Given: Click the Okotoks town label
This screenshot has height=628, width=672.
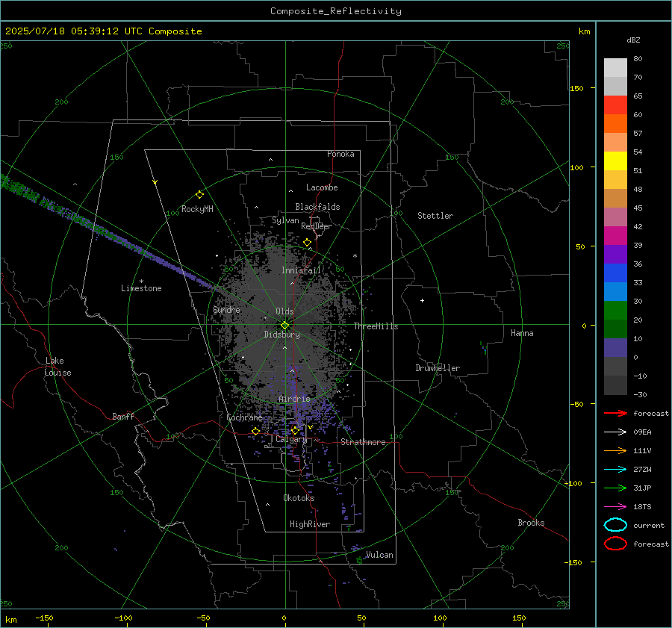Looking at the screenshot, I should click(299, 498).
